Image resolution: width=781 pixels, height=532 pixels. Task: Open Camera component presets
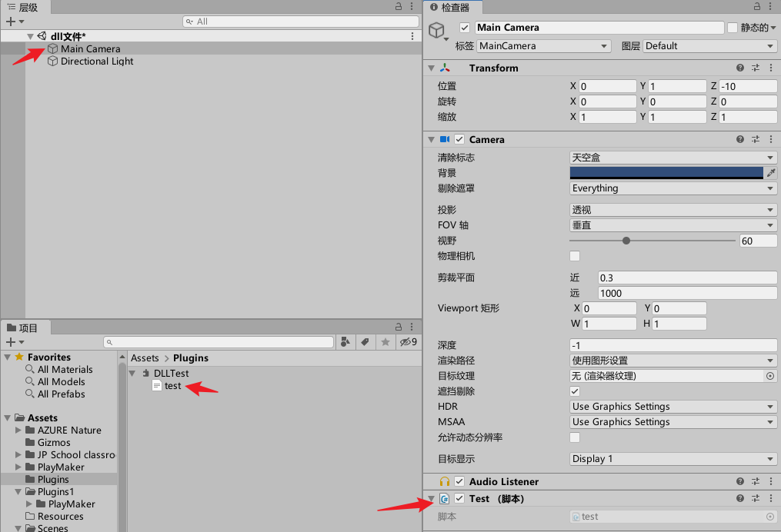click(x=756, y=139)
